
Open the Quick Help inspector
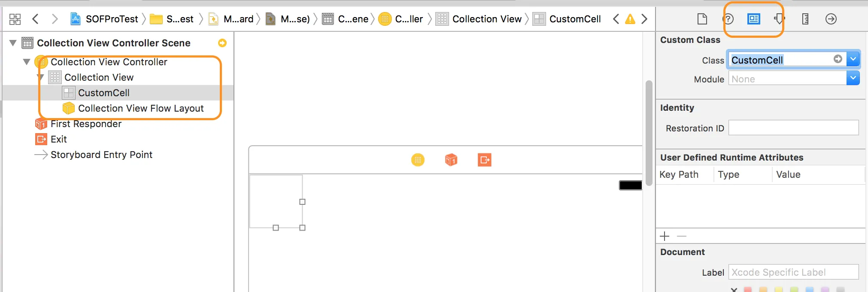coord(728,19)
